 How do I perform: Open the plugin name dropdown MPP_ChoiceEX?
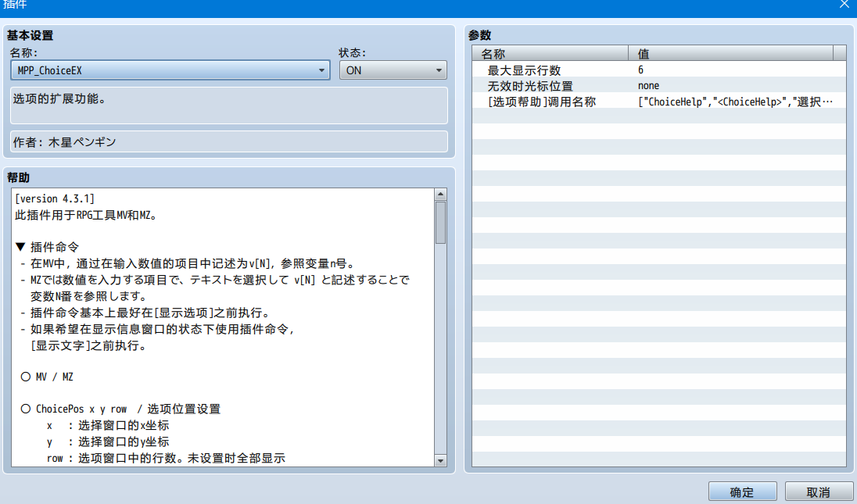170,70
